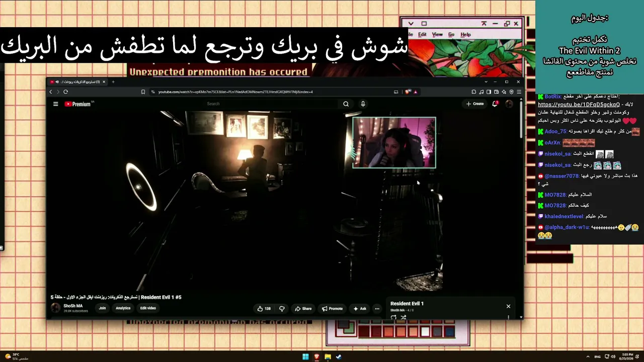This screenshot has height=362, width=644.
Task: Open the youtu.be link in chat
Action: click(579, 105)
